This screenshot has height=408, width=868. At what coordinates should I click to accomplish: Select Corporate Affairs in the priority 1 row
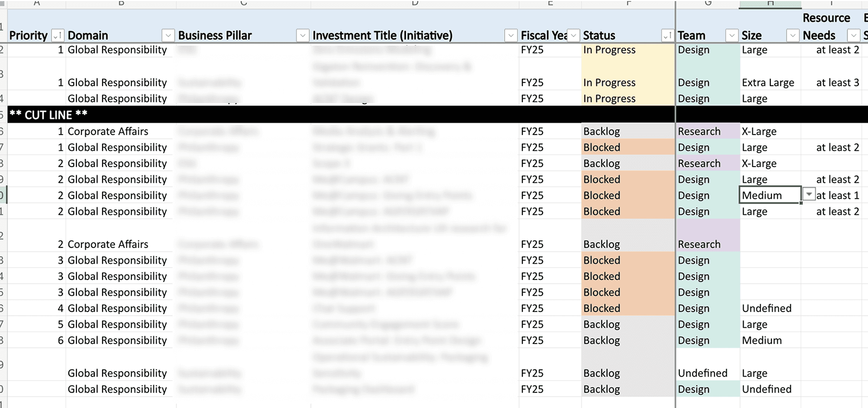click(121, 131)
